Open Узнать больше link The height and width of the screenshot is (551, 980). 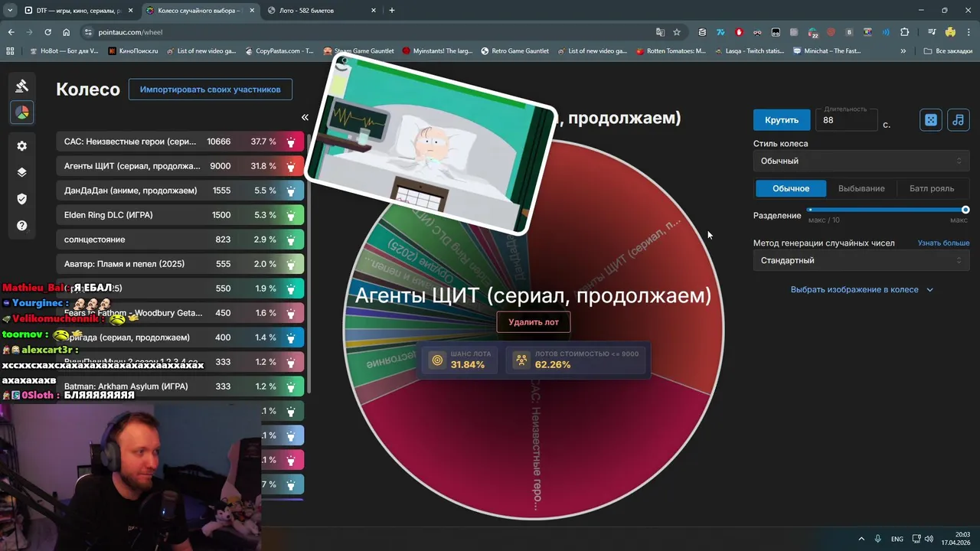943,243
